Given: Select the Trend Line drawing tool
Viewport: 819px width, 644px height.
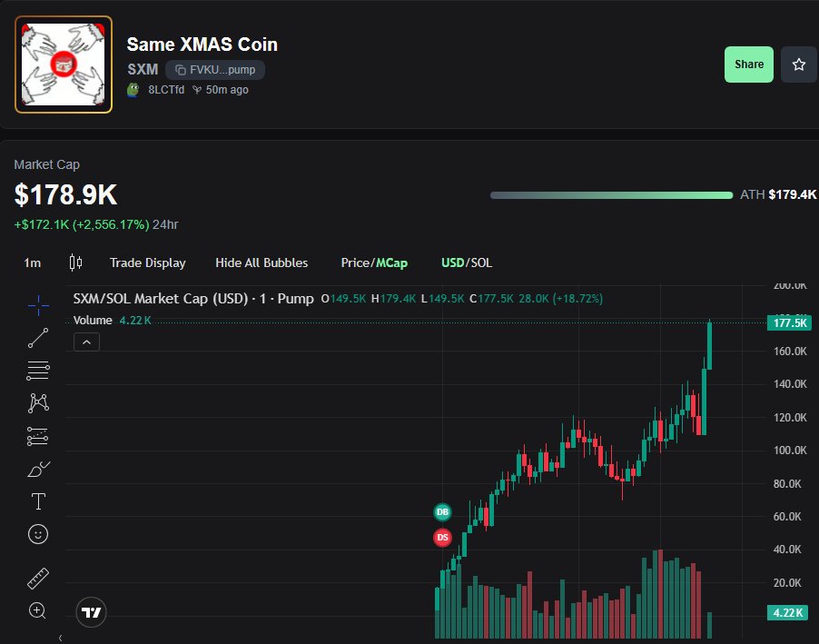Looking at the screenshot, I should click(x=37, y=338).
